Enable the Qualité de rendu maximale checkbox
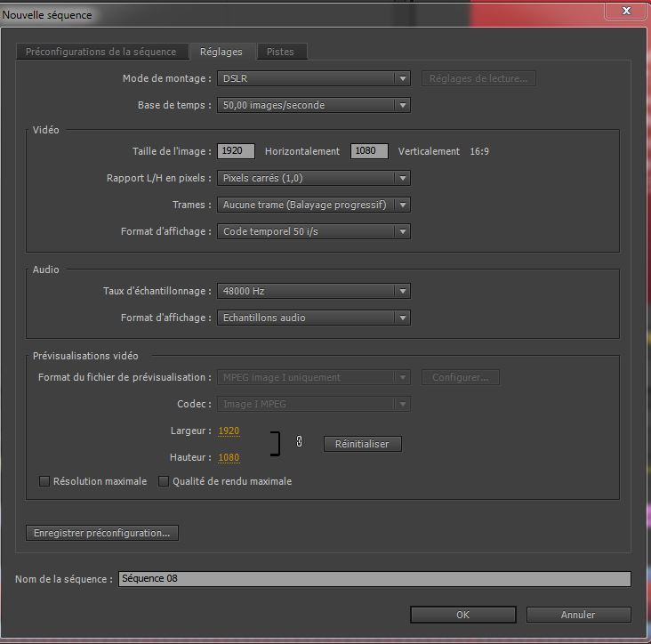Viewport: 651px width, 644px height. [x=164, y=481]
